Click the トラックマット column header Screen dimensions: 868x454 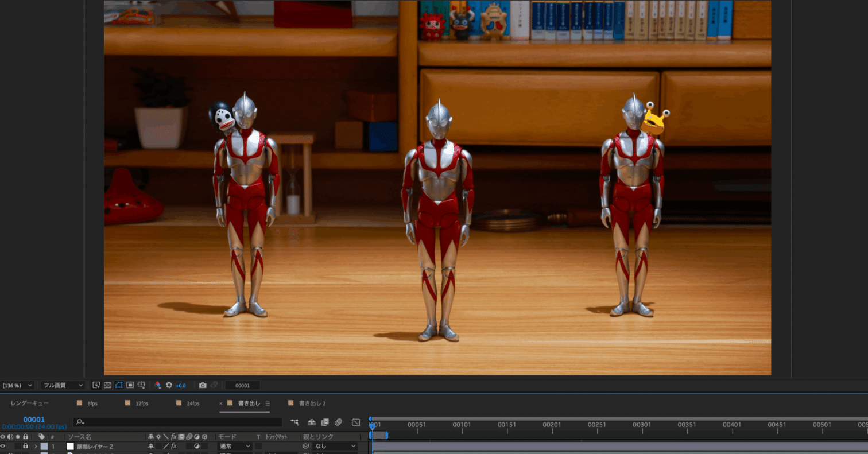point(276,437)
